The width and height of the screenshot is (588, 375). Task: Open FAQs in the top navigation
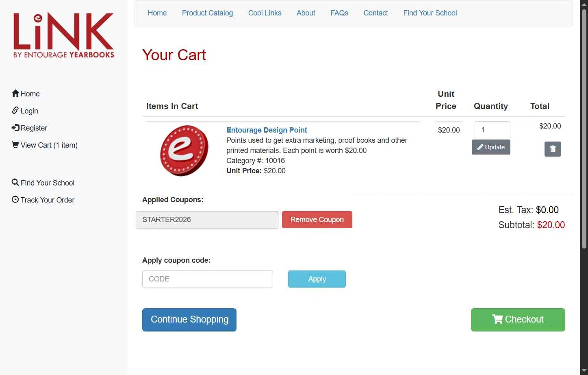coord(339,13)
